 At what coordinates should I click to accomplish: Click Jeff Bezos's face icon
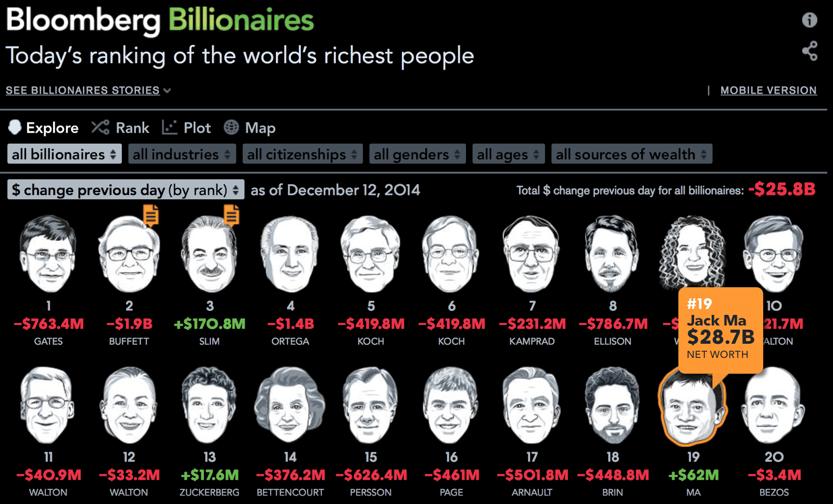774,406
